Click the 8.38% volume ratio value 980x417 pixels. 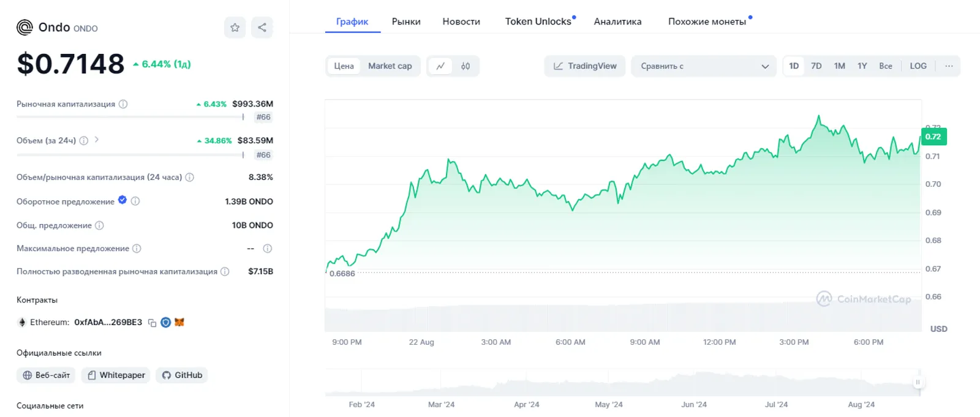coord(261,177)
